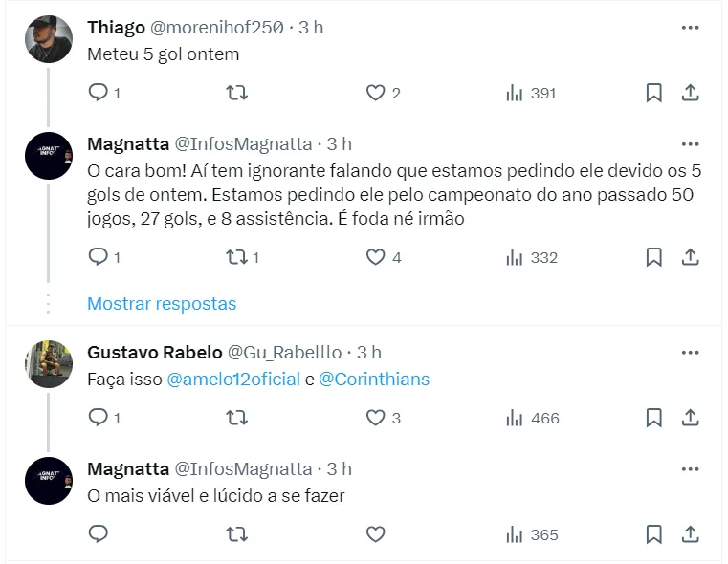
Task: Like Thiago's tweet with 2 likes
Action: pyautogui.click(x=376, y=93)
